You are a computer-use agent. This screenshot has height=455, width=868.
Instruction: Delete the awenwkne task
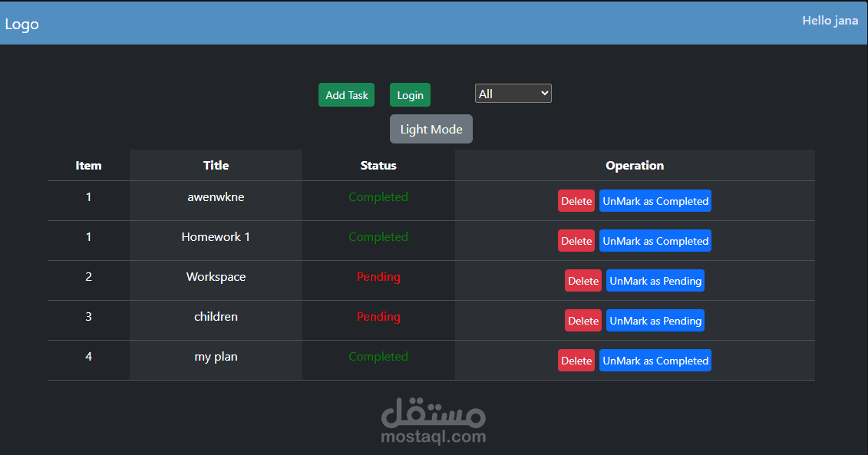click(576, 201)
